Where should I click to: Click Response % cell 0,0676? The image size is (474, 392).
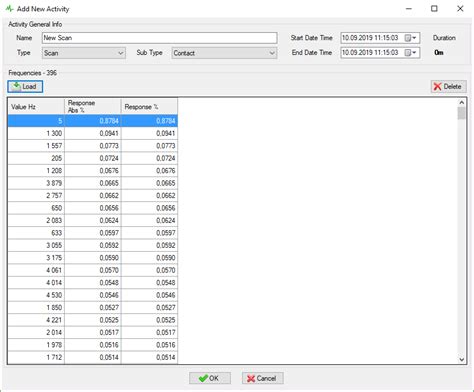coord(149,171)
